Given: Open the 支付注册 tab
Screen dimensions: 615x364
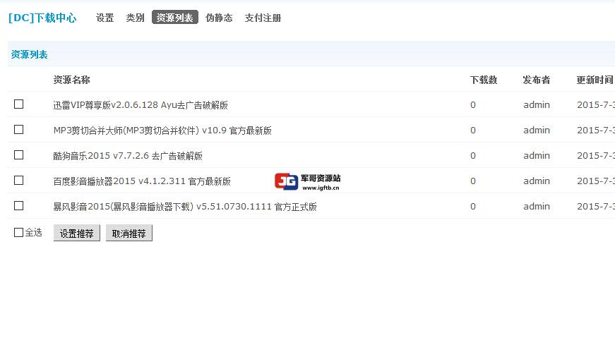Looking at the screenshot, I should coord(263,18).
